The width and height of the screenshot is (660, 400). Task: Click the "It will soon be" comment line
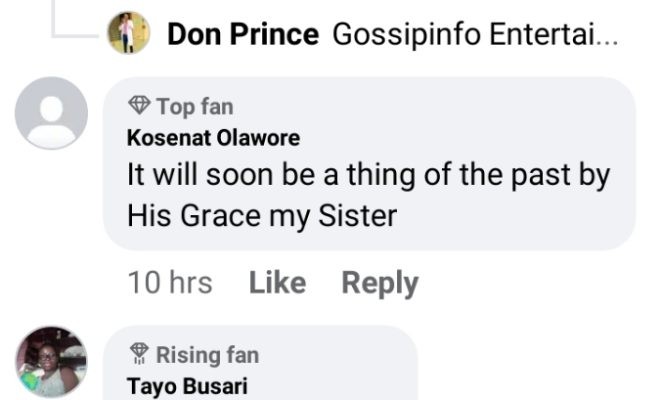point(368,174)
